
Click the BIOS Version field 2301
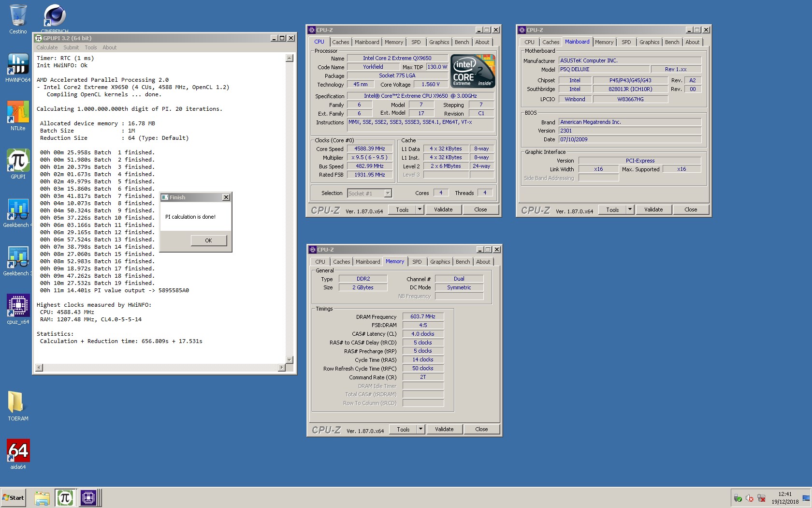coord(630,131)
